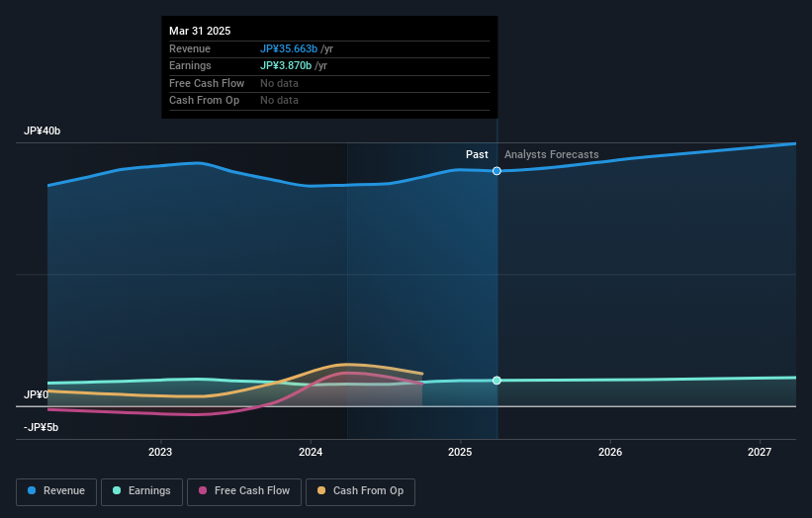Image resolution: width=812 pixels, height=518 pixels.
Task: Click the Past label on chart
Action: (x=477, y=155)
